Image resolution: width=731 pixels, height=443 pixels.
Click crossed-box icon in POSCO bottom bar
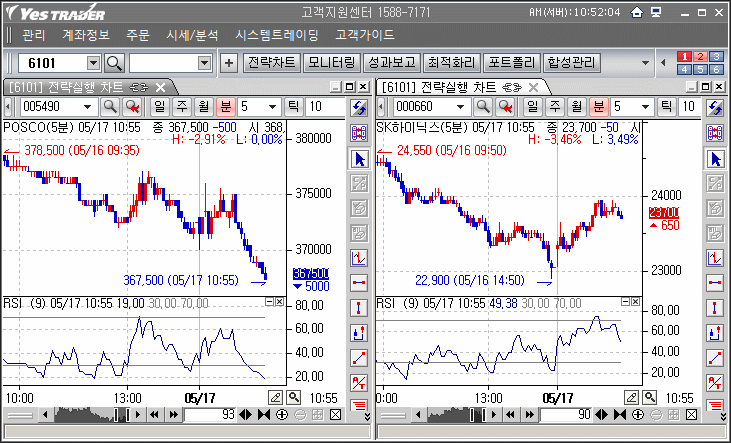point(335,415)
